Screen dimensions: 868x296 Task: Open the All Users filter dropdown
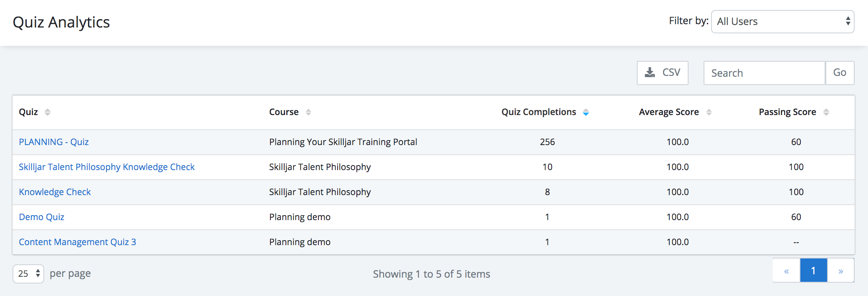[x=783, y=22]
